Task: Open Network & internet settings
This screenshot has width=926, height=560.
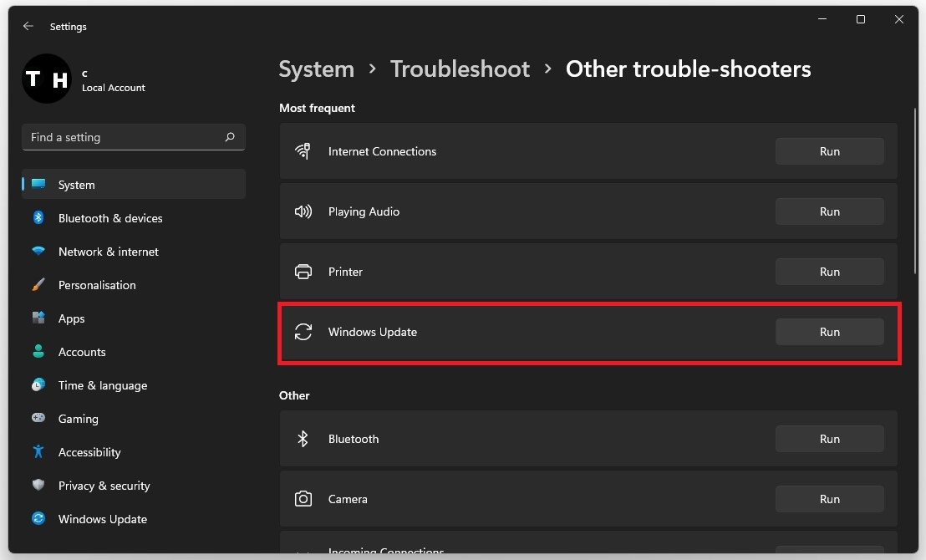Action: (134, 252)
